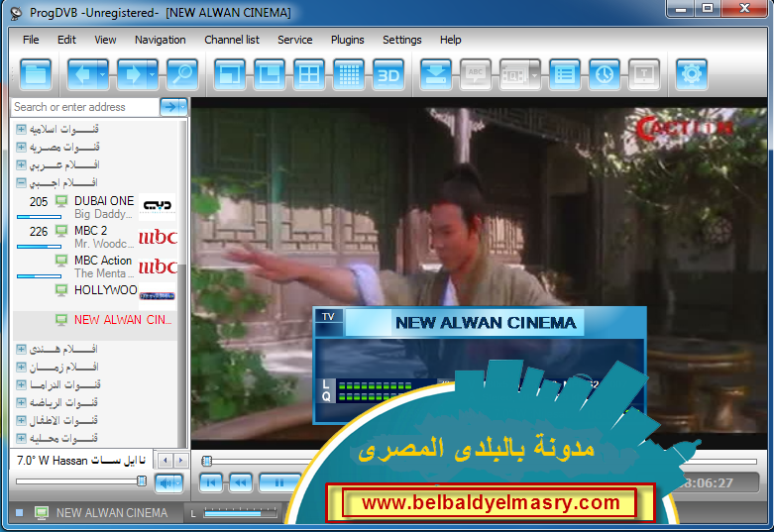Click the download/record toolbar icon
Viewport: 774px width, 532px height.
436,74
